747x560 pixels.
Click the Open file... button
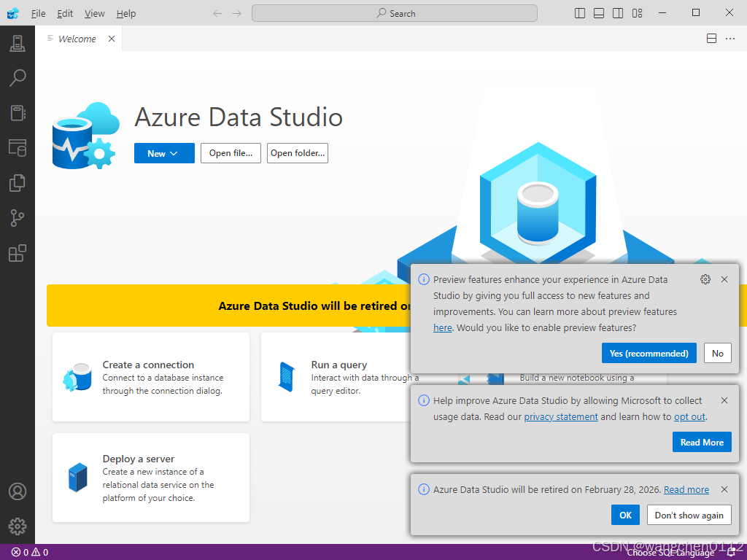point(231,153)
